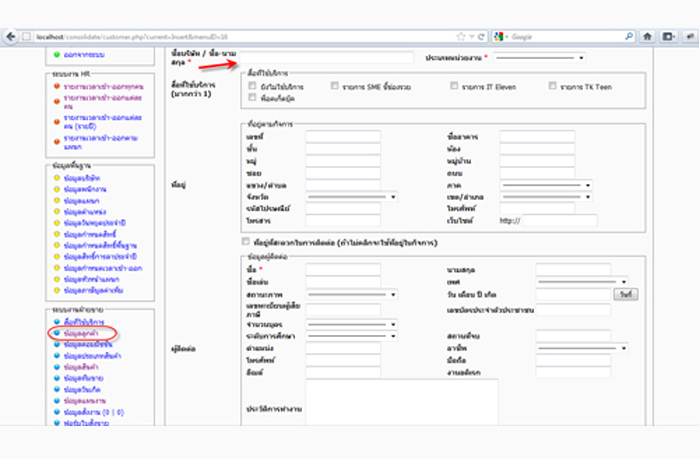Open the ข้อมูลทีมขาย sales team link

[x=83, y=378]
